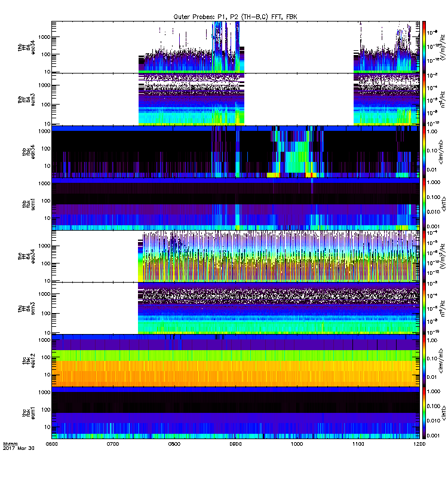Click the '<|mV/m|>' unit label beside thb edc34
Screen dimensions: 448x478
441,152
